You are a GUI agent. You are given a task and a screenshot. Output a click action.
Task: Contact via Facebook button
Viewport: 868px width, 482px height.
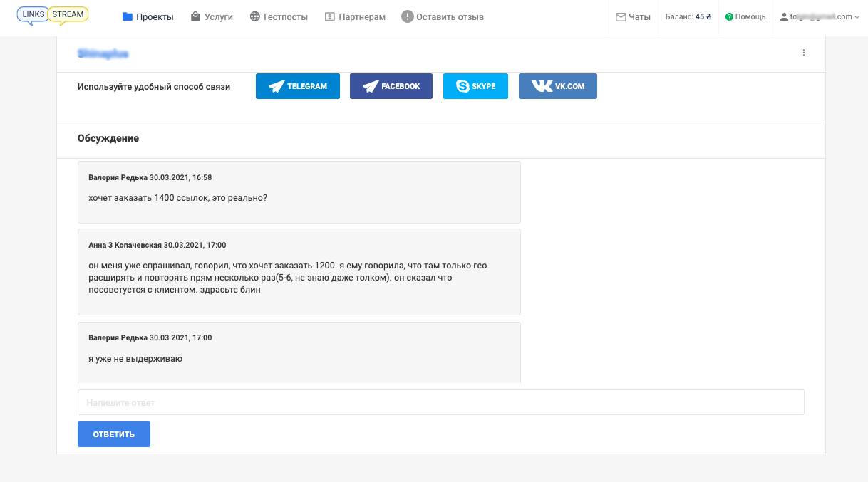pyautogui.click(x=391, y=86)
